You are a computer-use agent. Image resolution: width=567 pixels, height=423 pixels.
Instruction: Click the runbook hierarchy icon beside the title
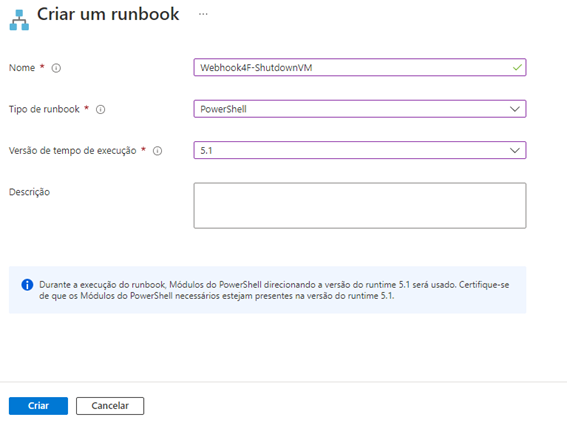19,20
